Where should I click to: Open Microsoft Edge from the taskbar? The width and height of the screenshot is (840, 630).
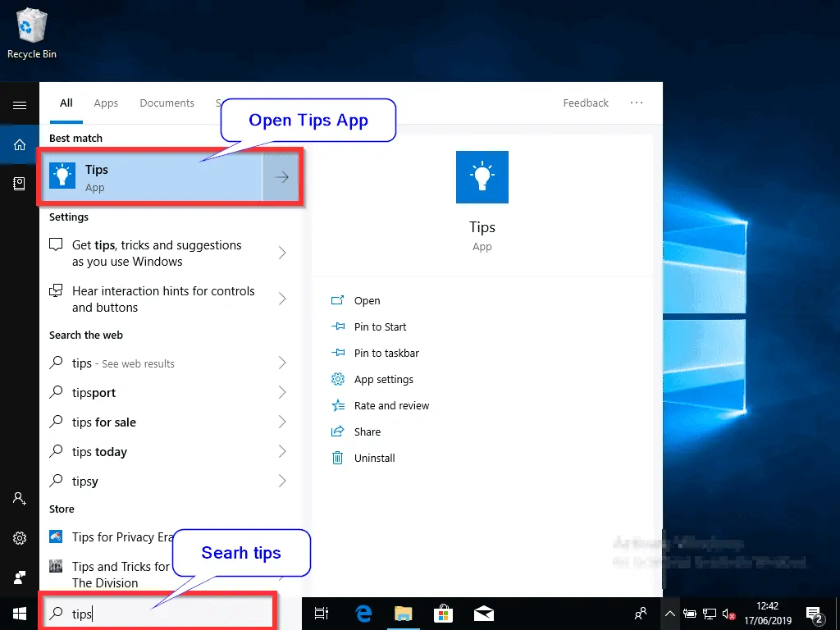[x=362, y=613]
